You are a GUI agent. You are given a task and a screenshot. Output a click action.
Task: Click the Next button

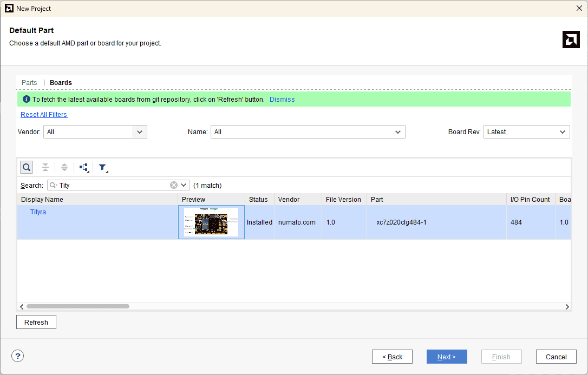[447, 357]
